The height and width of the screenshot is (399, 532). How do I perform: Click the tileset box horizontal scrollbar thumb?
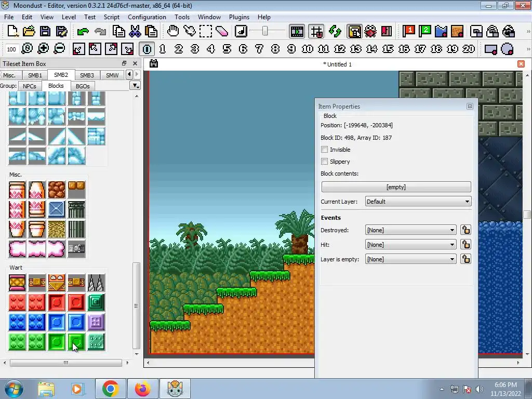[66, 363]
